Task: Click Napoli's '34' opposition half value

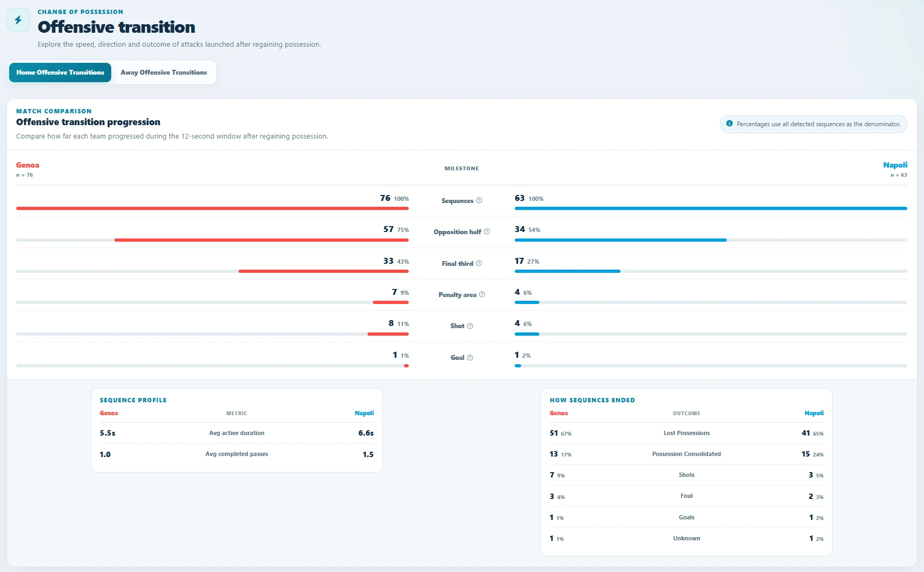Action: [519, 229]
